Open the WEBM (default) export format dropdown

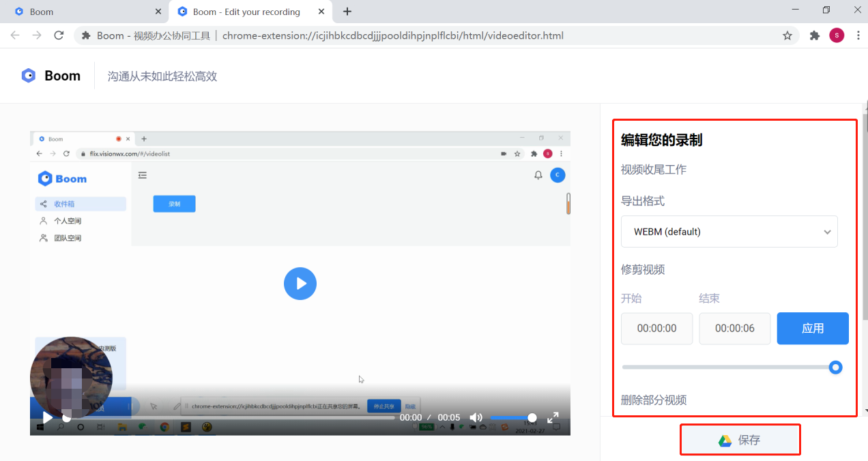click(729, 232)
